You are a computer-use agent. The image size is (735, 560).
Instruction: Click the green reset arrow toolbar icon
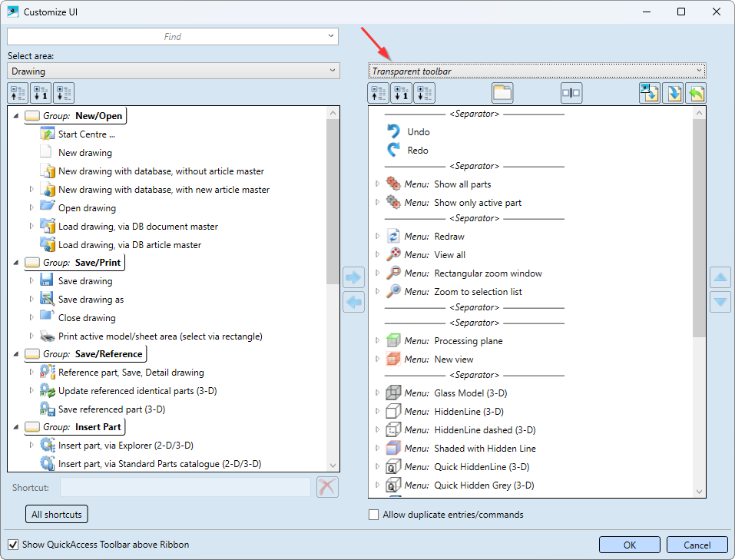696,93
